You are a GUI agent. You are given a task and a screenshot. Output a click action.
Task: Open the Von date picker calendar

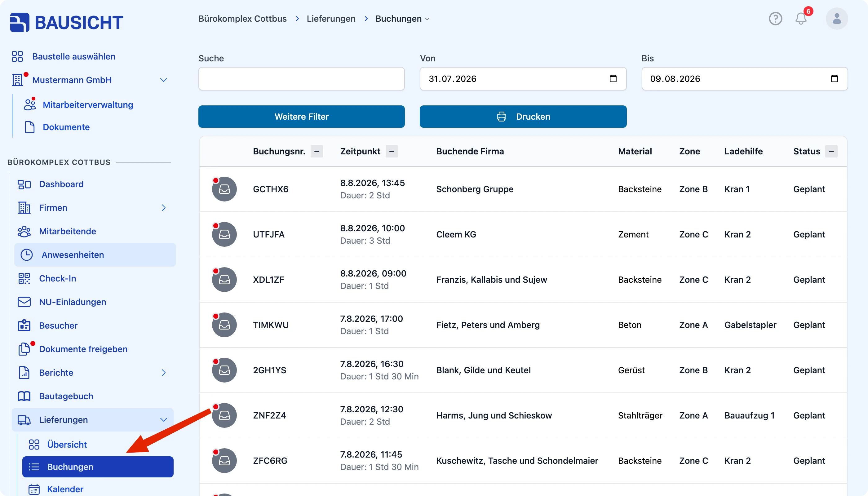[x=613, y=79]
